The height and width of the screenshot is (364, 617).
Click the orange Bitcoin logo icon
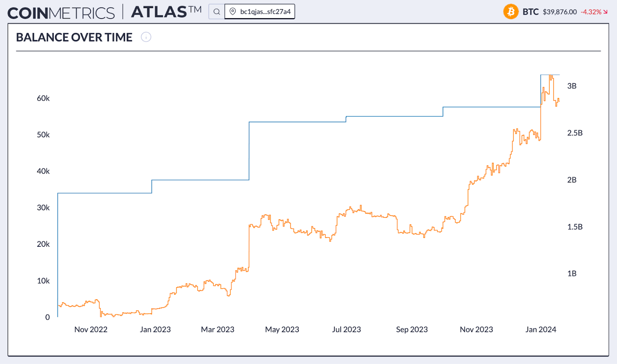point(511,12)
